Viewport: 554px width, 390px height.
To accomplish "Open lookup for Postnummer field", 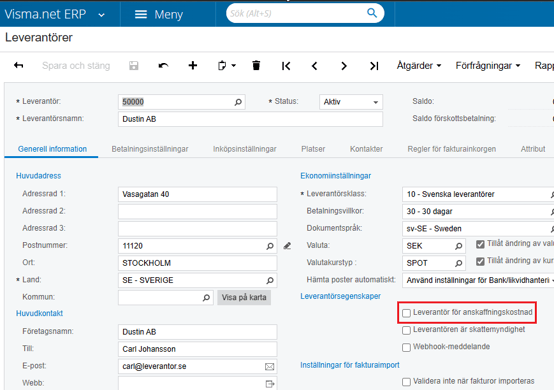I will (x=270, y=246).
